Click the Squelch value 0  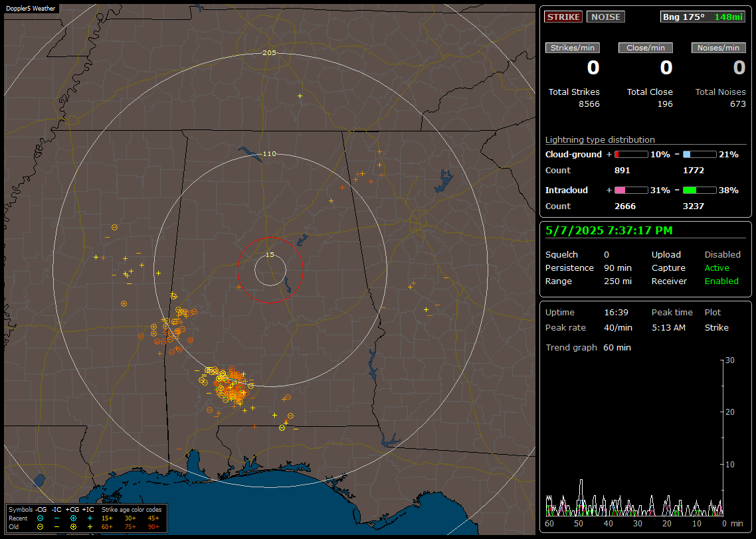607,255
